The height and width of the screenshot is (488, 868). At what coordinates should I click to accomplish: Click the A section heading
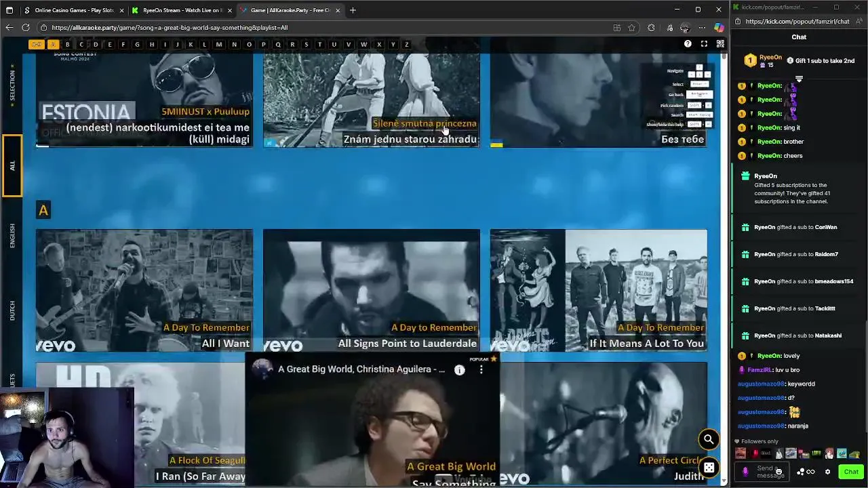[x=43, y=210]
